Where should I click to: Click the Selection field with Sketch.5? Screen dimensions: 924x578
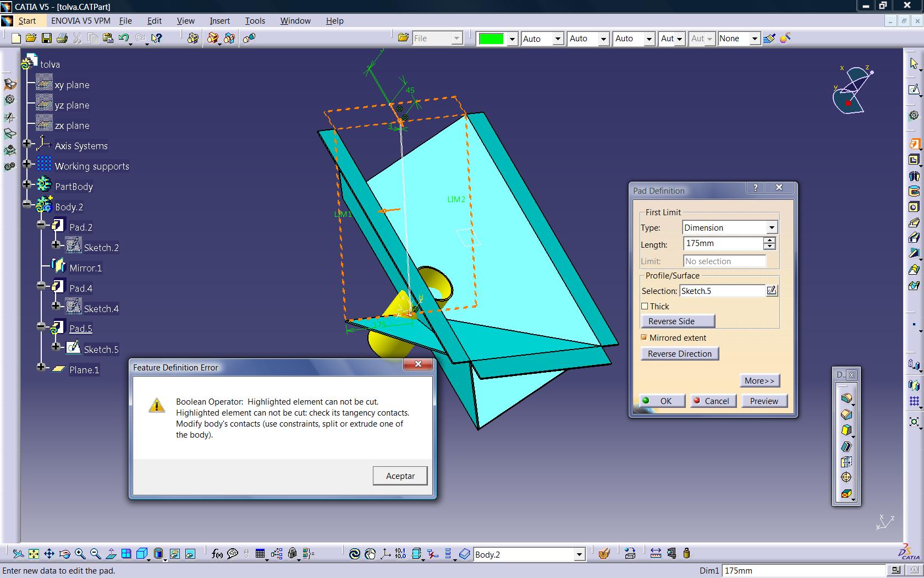pos(722,291)
